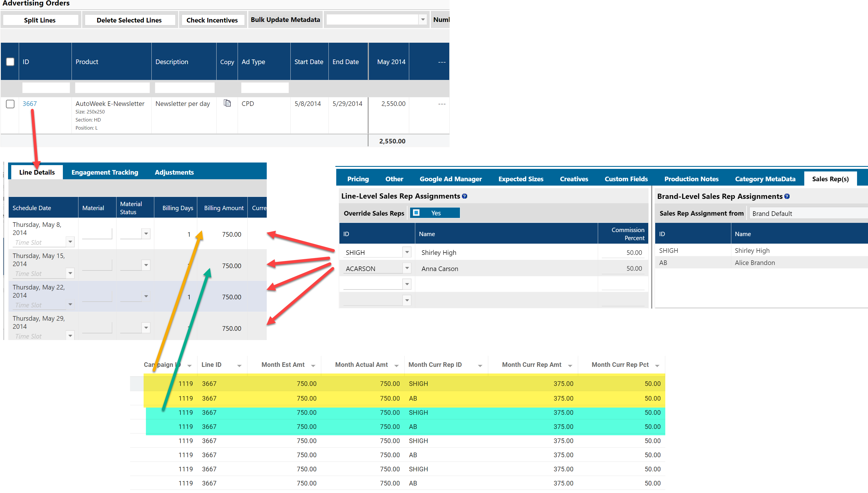Open Material Status dropdown for May 29 row

pyautogui.click(x=146, y=328)
